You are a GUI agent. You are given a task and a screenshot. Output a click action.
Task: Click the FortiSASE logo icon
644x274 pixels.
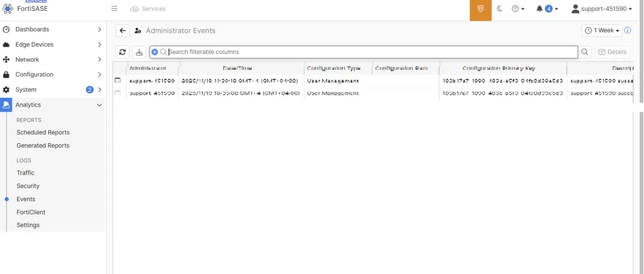[8, 9]
